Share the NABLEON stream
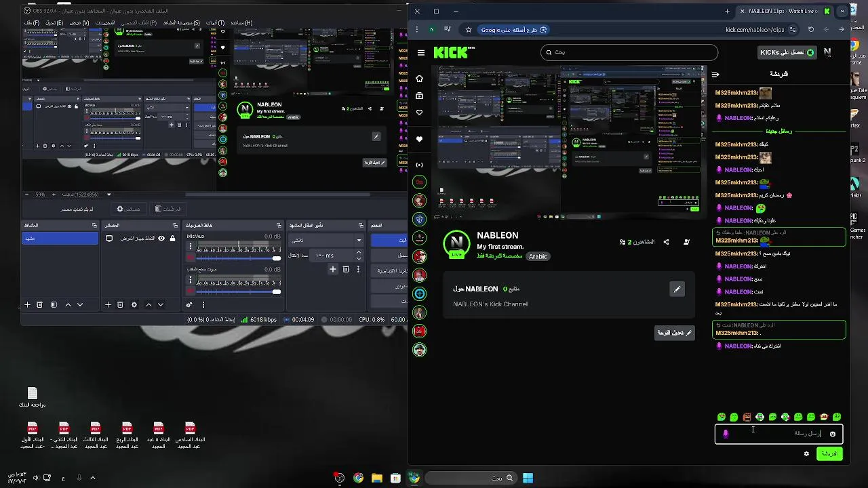Image resolution: width=868 pixels, height=488 pixels. point(666,242)
